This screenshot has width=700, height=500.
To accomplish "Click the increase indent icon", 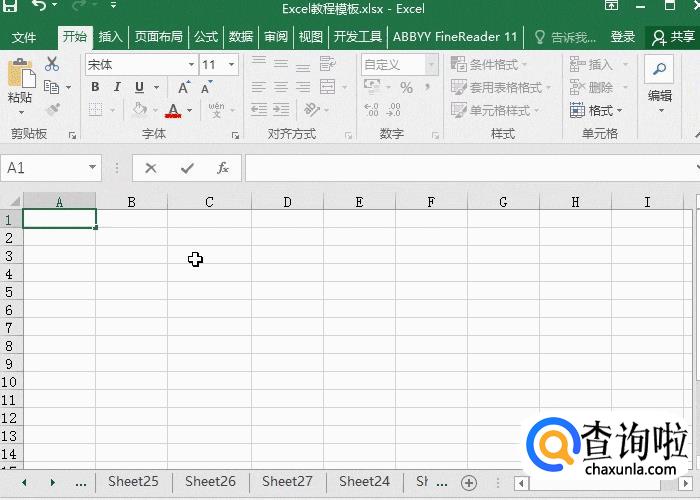I will point(281,109).
